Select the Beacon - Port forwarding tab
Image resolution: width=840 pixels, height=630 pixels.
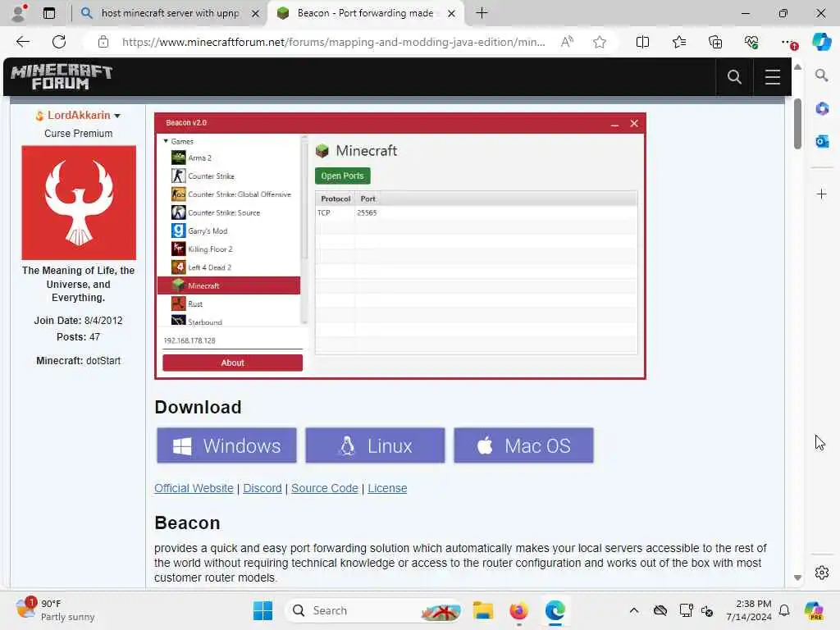[365, 13]
